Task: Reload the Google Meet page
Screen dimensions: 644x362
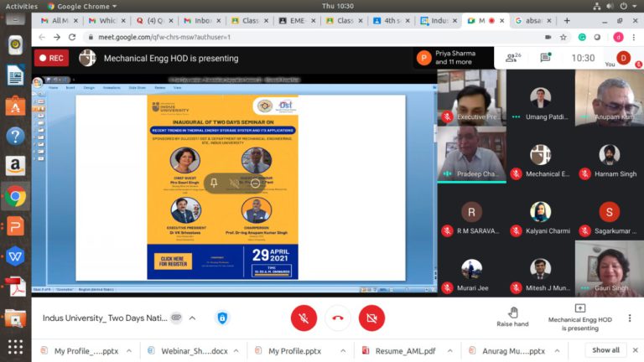Action: 72,37
